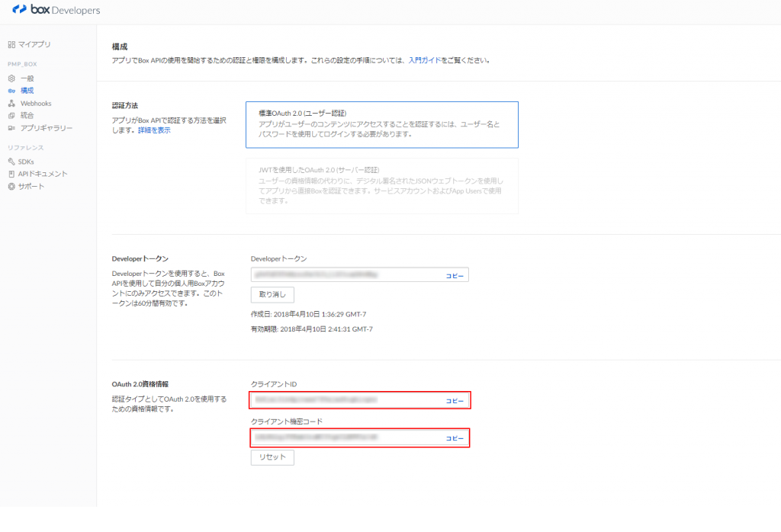Image resolution: width=781 pixels, height=532 pixels.
Task: Open APIドキュメント reference link
Action: click(43, 174)
